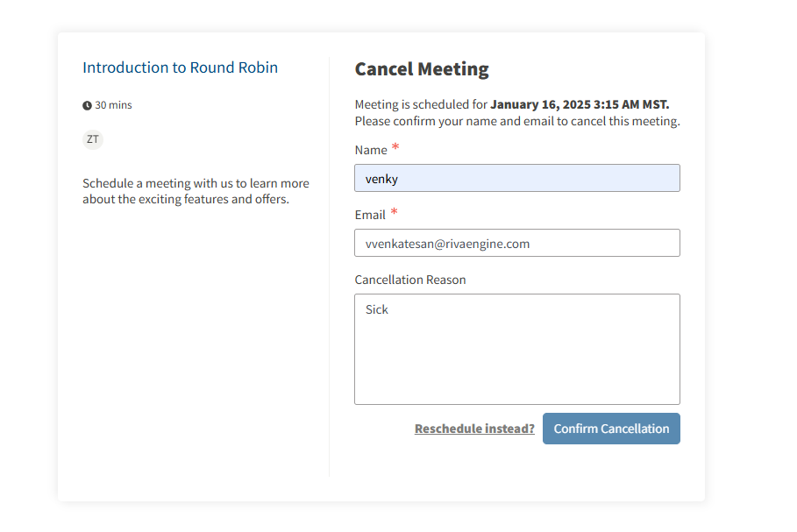Viewport: 797px width, 532px height.
Task: Click the clock icon beside 30 mins
Action: (87, 106)
